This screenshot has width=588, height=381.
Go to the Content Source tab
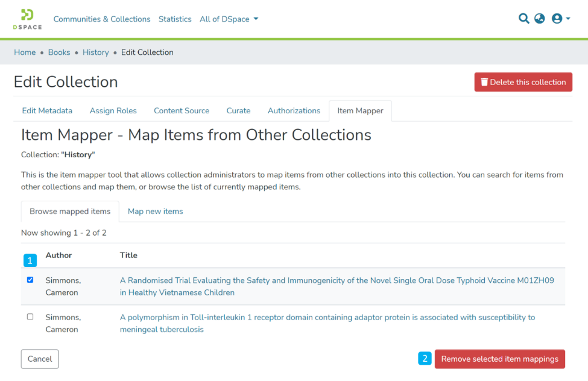pos(182,111)
